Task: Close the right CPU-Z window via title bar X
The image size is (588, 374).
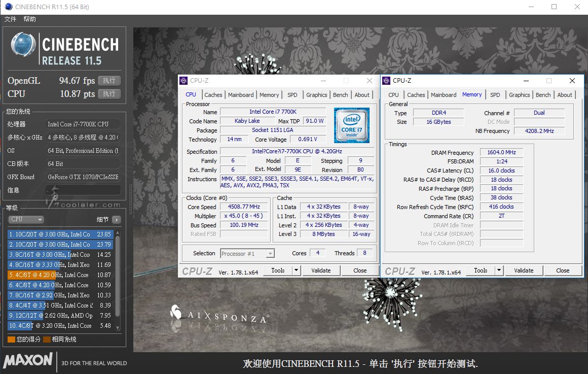Action: coord(572,80)
